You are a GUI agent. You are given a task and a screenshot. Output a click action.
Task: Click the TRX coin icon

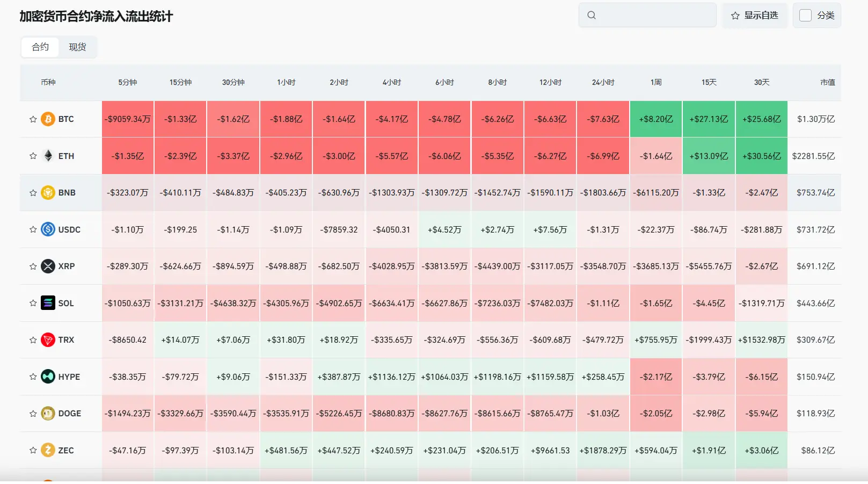[x=48, y=339]
